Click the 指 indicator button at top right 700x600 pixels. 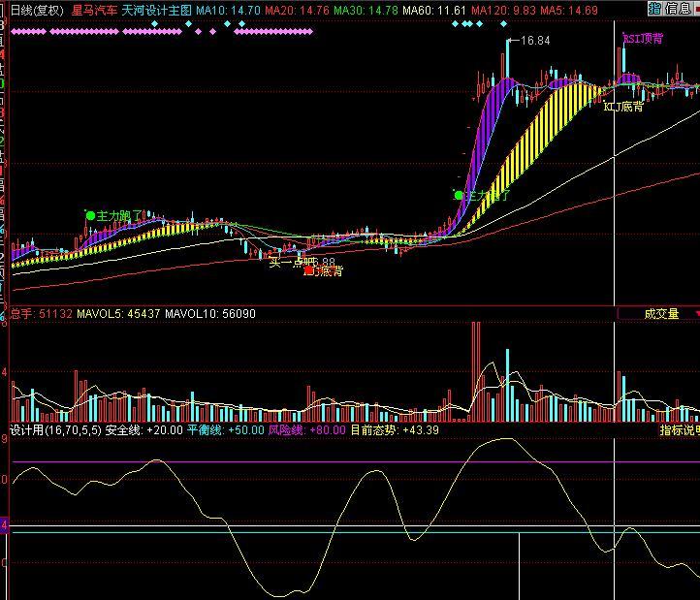click(654, 9)
